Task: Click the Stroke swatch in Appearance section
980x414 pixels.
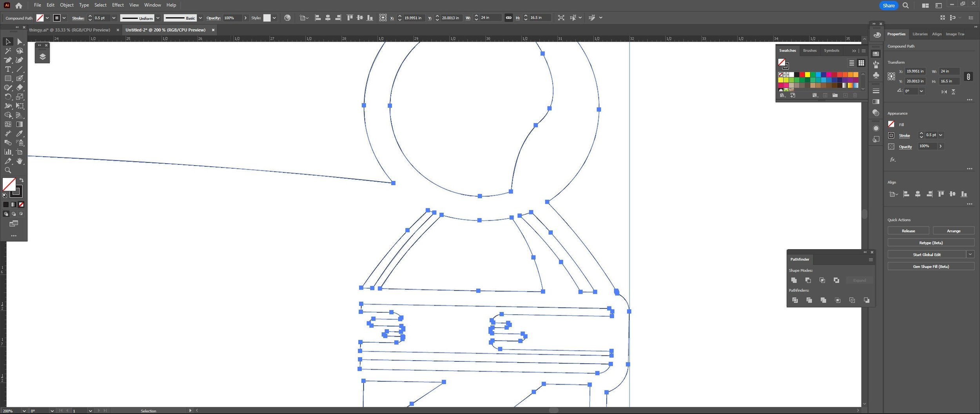Action: (x=891, y=135)
